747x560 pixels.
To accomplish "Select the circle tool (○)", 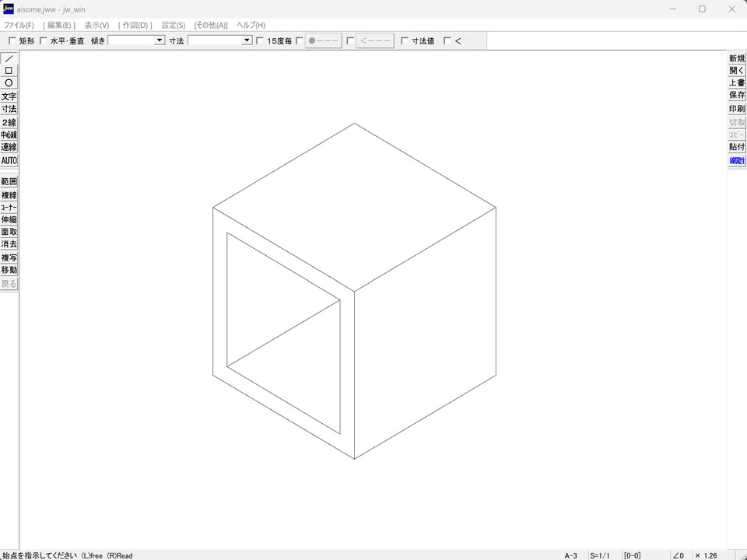I will (x=9, y=83).
